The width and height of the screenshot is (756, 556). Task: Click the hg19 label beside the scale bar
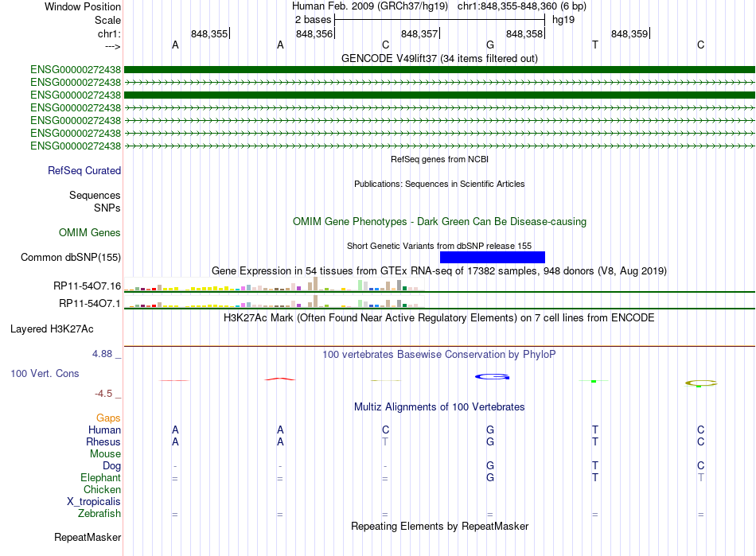(563, 20)
